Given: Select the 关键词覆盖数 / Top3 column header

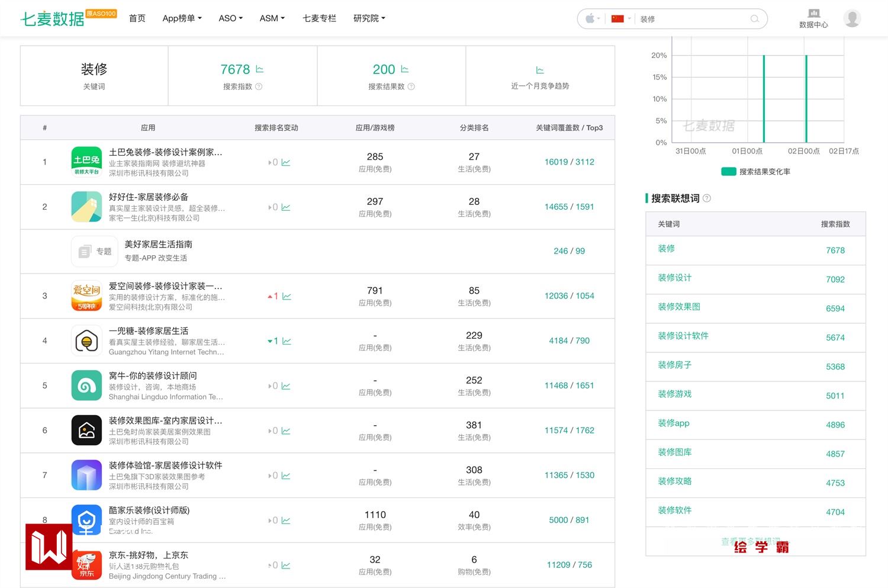Looking at the screenshot, I should point(570,128).
